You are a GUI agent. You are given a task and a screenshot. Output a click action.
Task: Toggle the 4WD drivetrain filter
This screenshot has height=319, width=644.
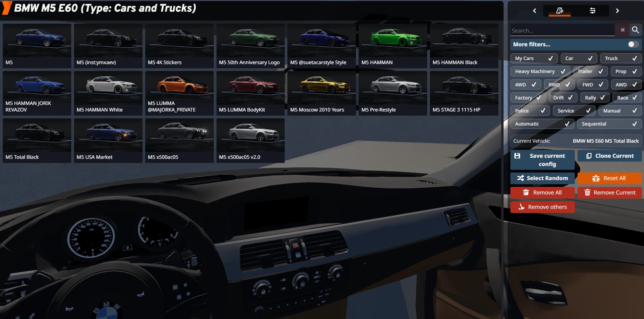[525, 84]
